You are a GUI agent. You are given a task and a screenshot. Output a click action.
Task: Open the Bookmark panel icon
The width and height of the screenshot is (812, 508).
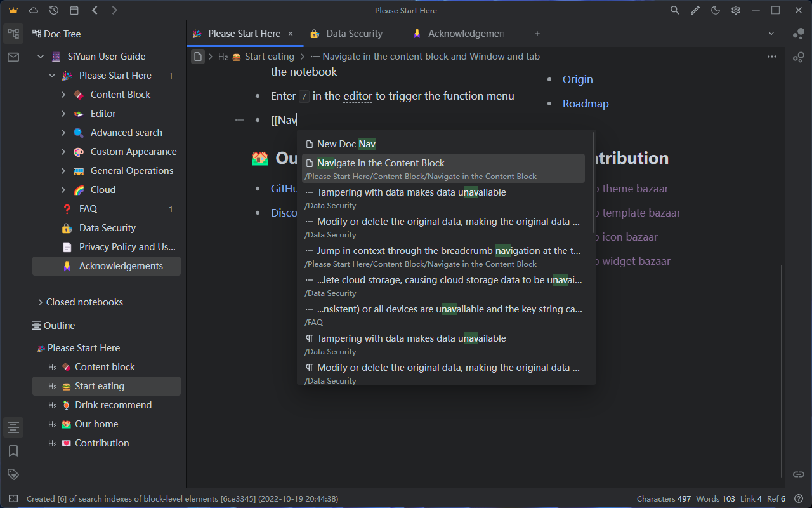(13, 451)
